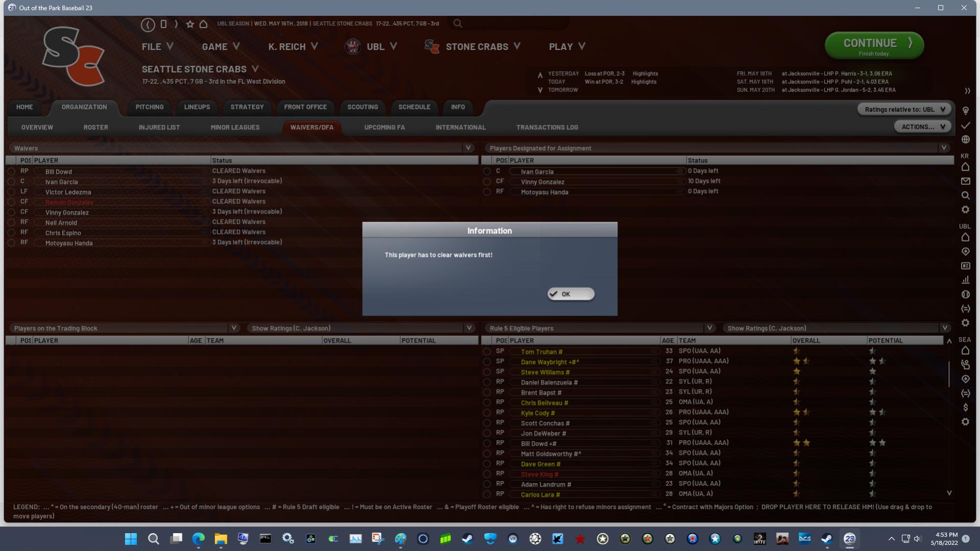Viewport: 980px width, 551px height.
Task: Switch to the FRONT OFFICE tab
Action: 305,107
